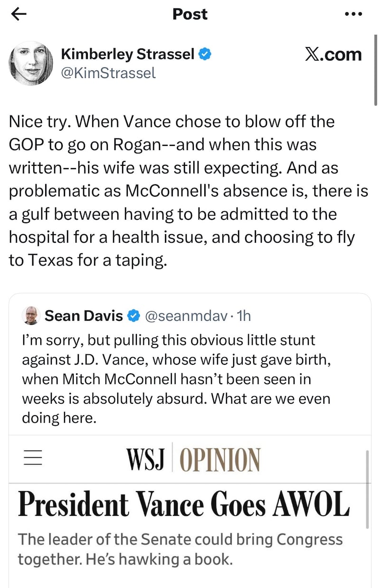Tap the back arrow icon
380x588 pixels.
point(19,14)
